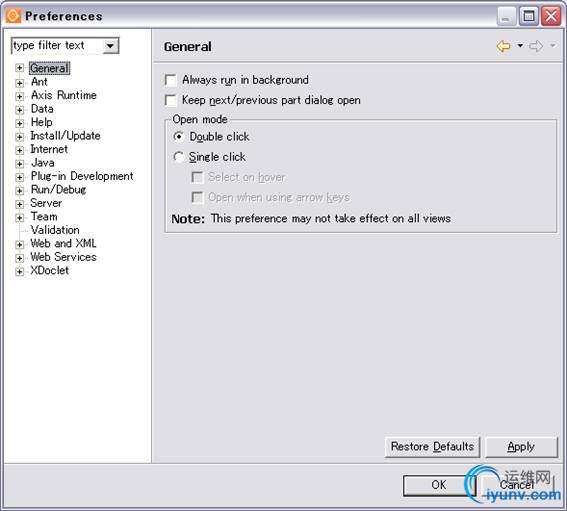Select Plug-in Development in the tree
This screenshot has width=567, height=511.
[82, 176]
